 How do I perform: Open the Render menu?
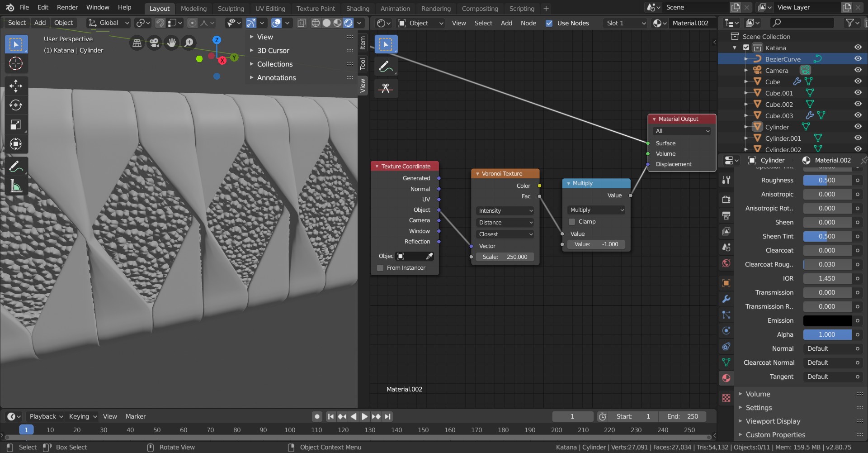click(x=67, y=7)
